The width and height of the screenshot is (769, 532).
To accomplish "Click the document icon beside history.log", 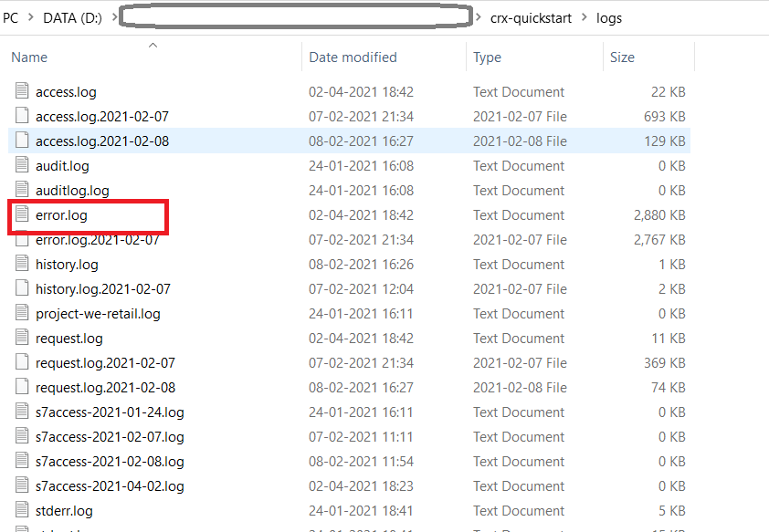I will pyautogui.click(x=21, y=264).
